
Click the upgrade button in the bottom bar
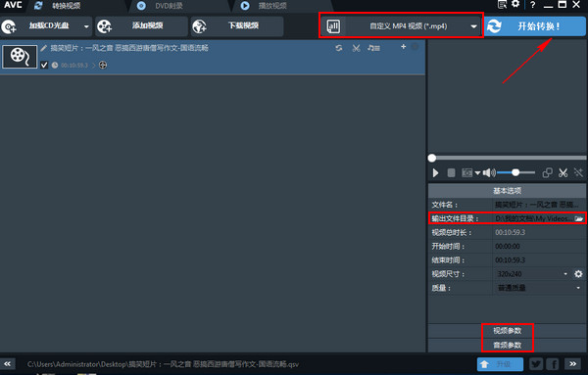pyautogui.click(x=500, y=364)
